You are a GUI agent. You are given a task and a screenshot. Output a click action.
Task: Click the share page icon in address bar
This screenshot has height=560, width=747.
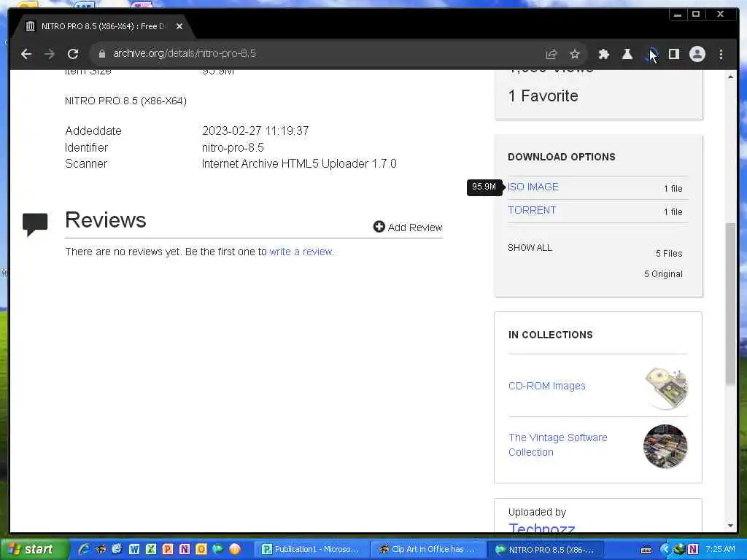(x=551, y=54)
